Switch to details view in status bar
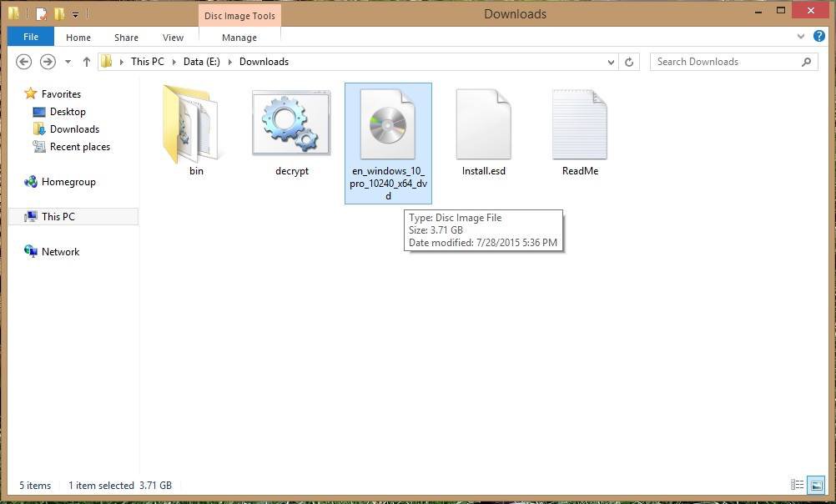 (x=797, y=485)
